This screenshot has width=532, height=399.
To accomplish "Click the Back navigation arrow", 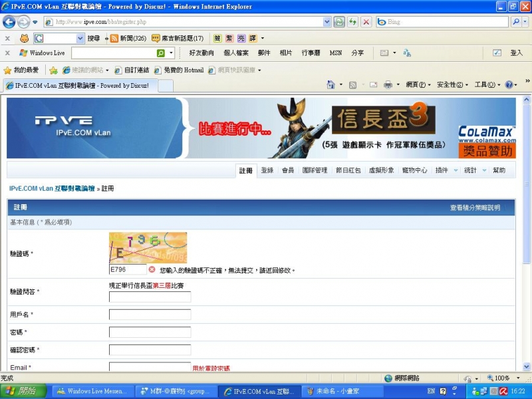I will pyautogui.click(x=9, y=22).
